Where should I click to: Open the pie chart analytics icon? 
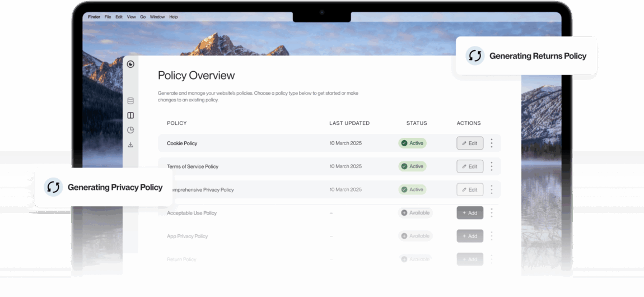tap(130, 130)
